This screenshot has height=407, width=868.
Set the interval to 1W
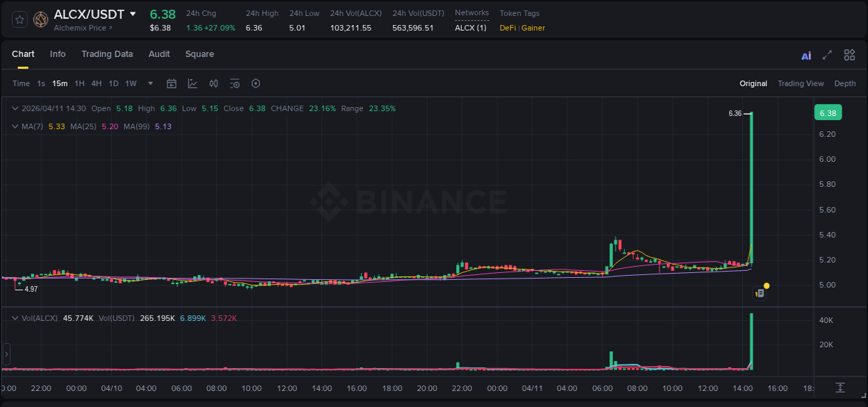tap(131, 83)
